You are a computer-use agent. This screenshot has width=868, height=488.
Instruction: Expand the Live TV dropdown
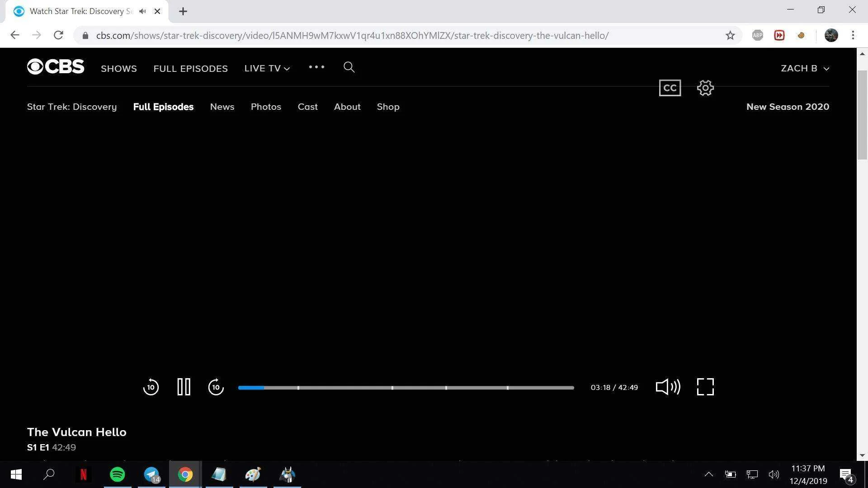coord(267,68)
